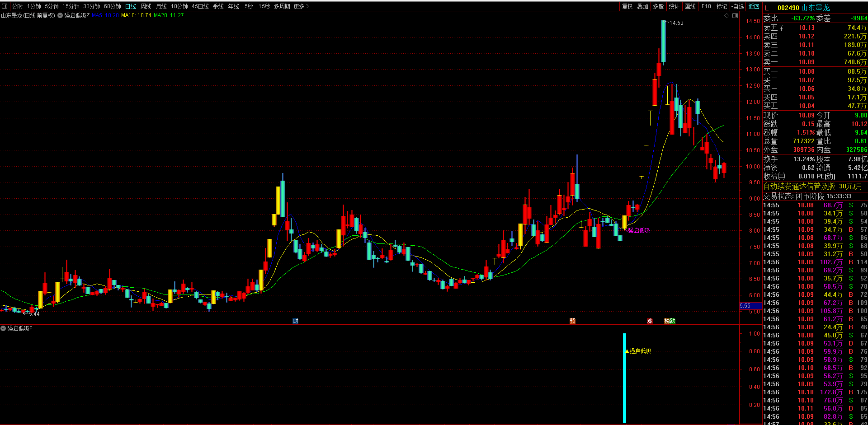
Task: Activate the 画线 drawing tool button
Action: [x=690, y=6]
